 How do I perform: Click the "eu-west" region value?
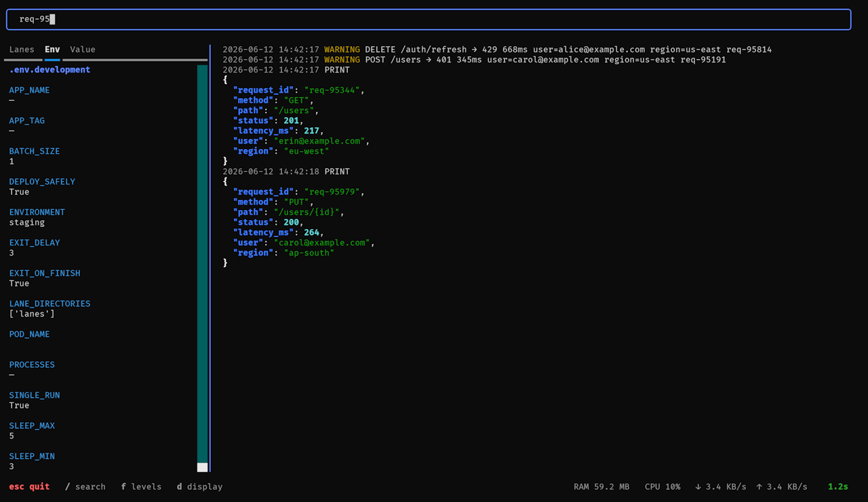[x=307, y=151]
